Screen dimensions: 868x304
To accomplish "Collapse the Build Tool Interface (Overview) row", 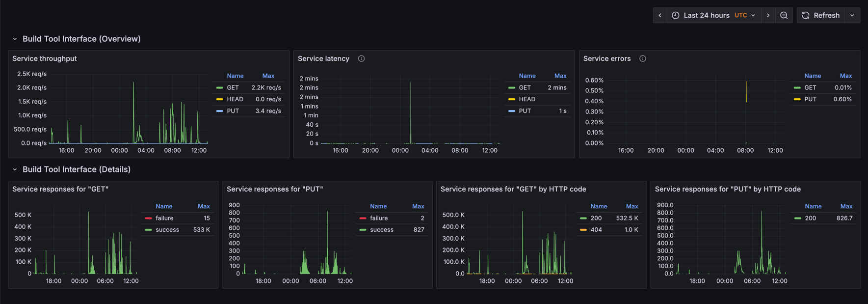I will [15, 39].
